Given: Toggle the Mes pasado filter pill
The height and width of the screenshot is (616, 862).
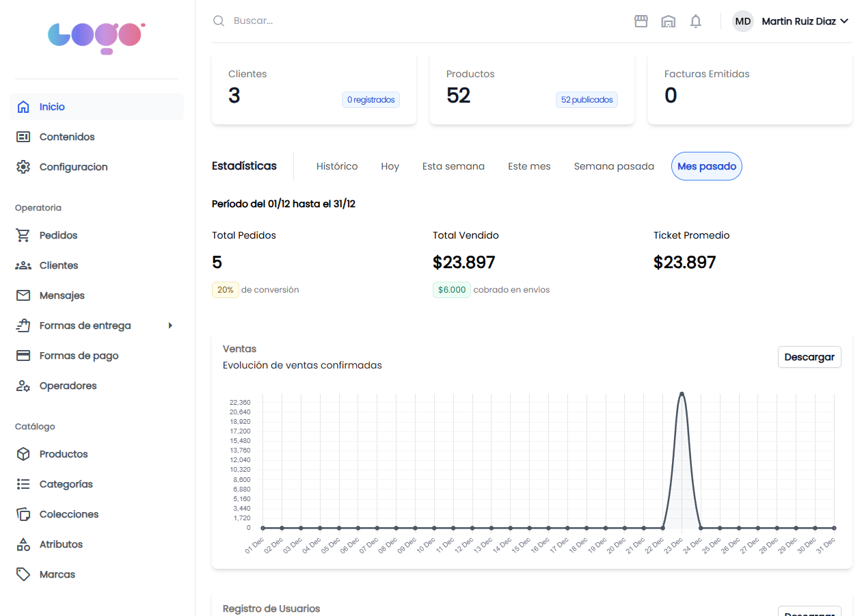Looking at the screenshot, I should pyautogui.click(x=706, y=165).
